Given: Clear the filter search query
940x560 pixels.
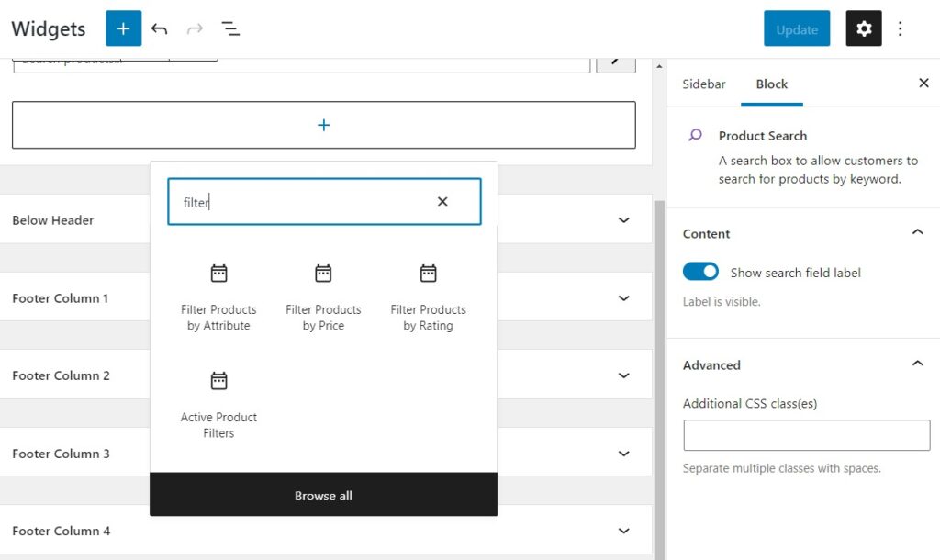Looking at the screenshot, I should [442, 201].
